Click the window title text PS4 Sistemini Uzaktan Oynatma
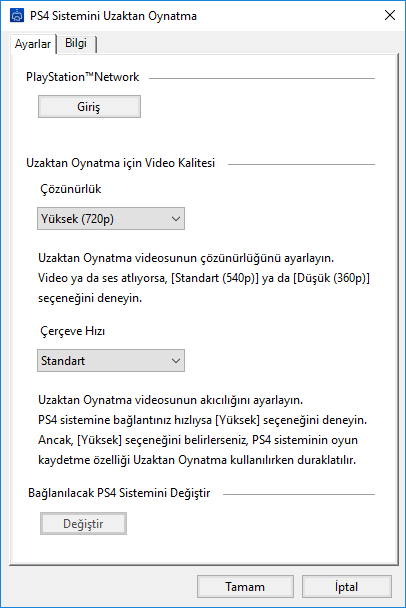This screenshot has width=406, height=608. tap(113, 16)
